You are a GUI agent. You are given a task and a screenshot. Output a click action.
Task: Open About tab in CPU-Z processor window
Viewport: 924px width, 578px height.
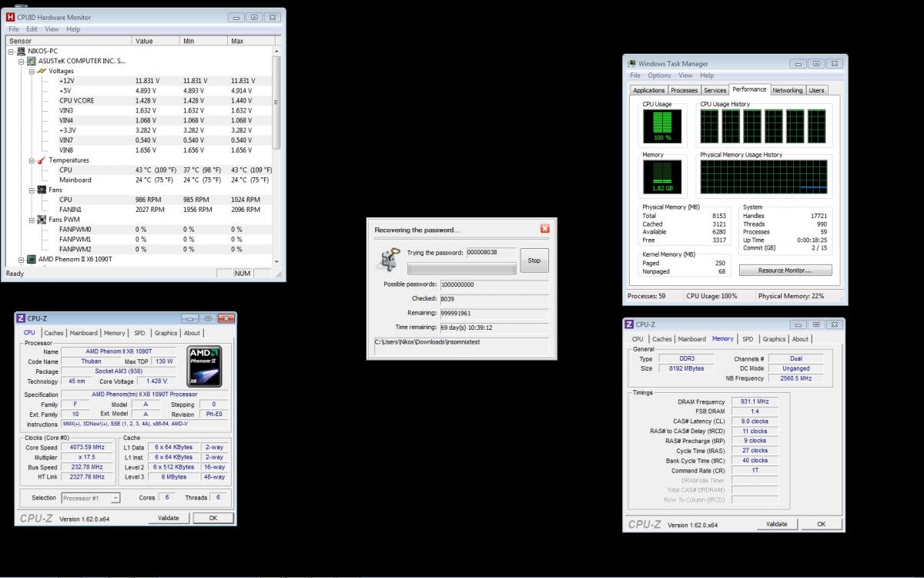pos(192,333)
